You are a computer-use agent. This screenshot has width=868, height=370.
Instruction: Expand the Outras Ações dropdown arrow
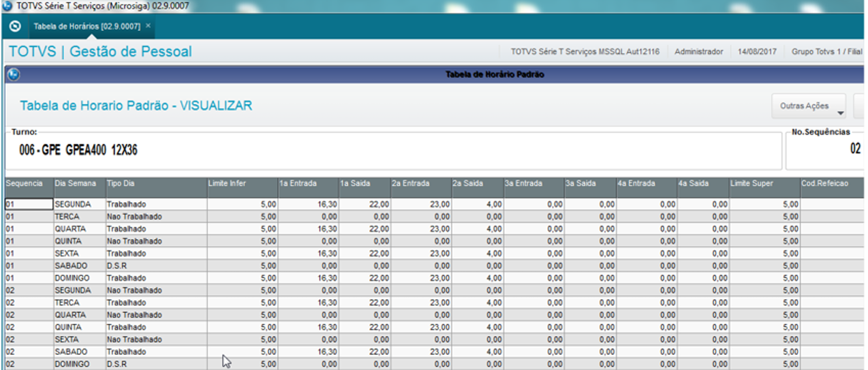(x=840, y=114)
